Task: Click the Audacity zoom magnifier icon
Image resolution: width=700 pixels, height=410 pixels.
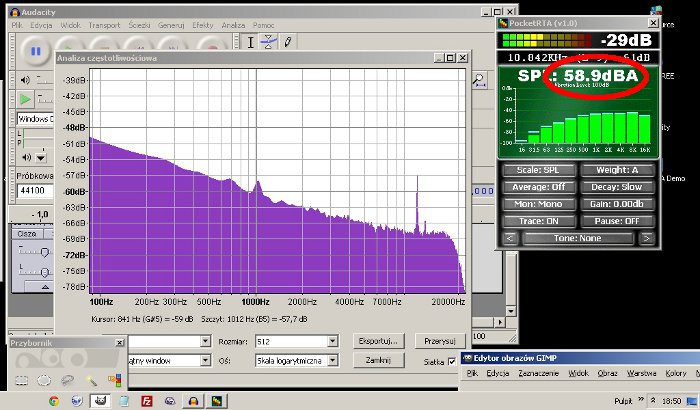Action: (479, 81)
